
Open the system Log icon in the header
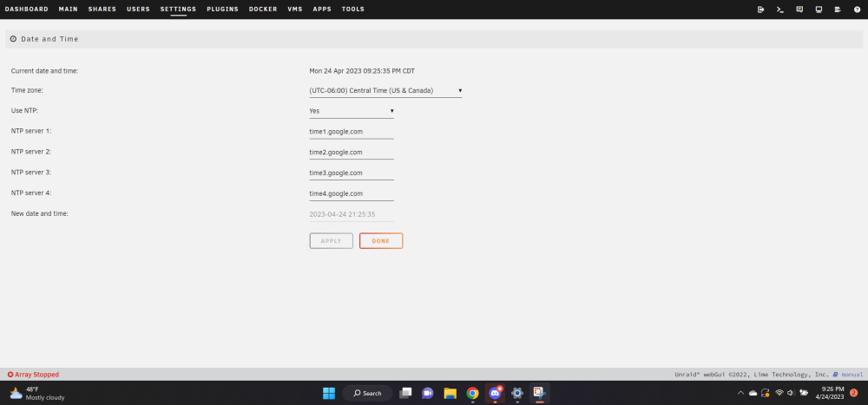coord(838,10)
